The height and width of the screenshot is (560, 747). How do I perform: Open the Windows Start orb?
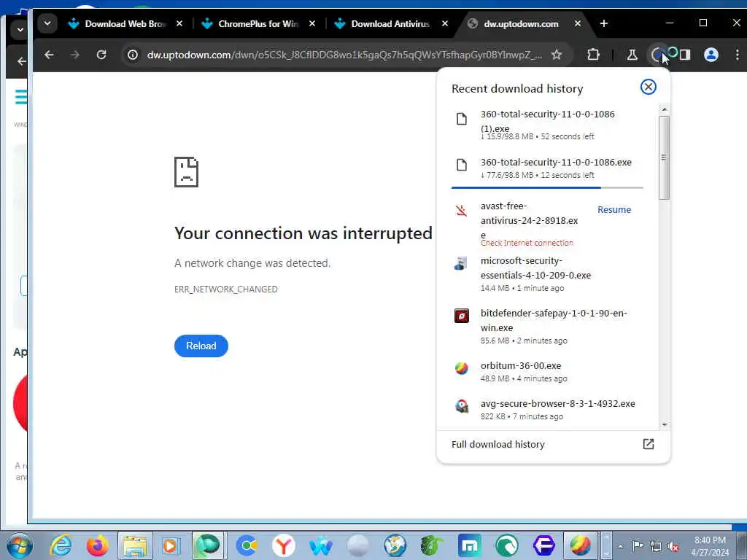pyautogui.click(x=19, y=545)
